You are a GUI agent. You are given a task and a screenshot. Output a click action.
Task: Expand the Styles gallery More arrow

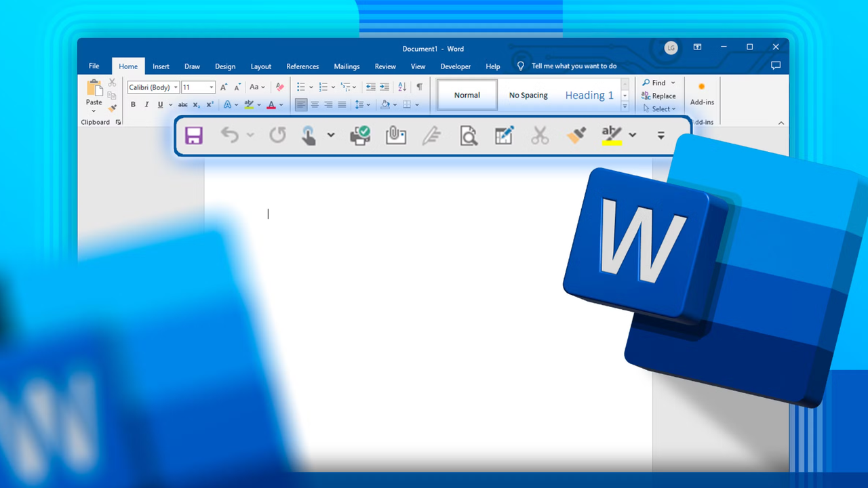click(625, 107)
